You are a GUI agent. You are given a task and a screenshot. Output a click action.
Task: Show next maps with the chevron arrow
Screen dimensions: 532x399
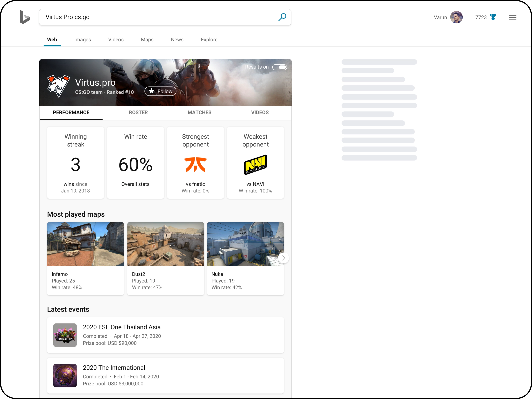click(283, 258)
